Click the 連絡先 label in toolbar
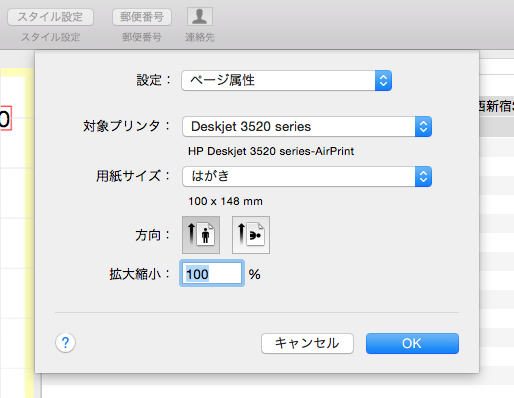Image resolution: width=514 pixels, height=398 pixels. point(200,37)
